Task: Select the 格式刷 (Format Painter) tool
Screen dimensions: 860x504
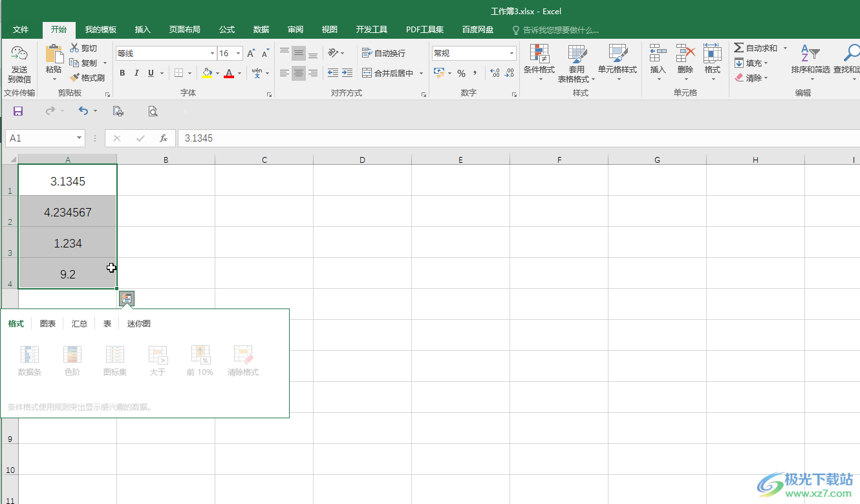Action: [87, 78]
